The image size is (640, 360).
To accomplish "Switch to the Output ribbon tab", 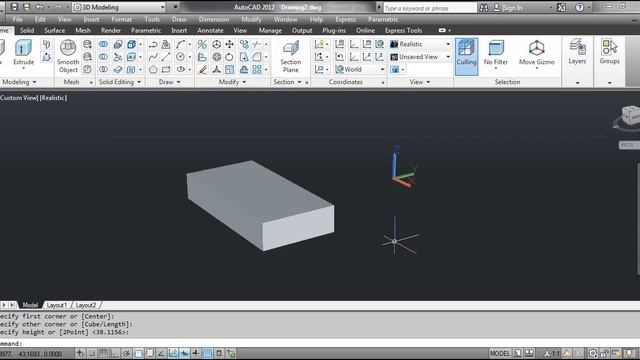I will tap(302, 31).
